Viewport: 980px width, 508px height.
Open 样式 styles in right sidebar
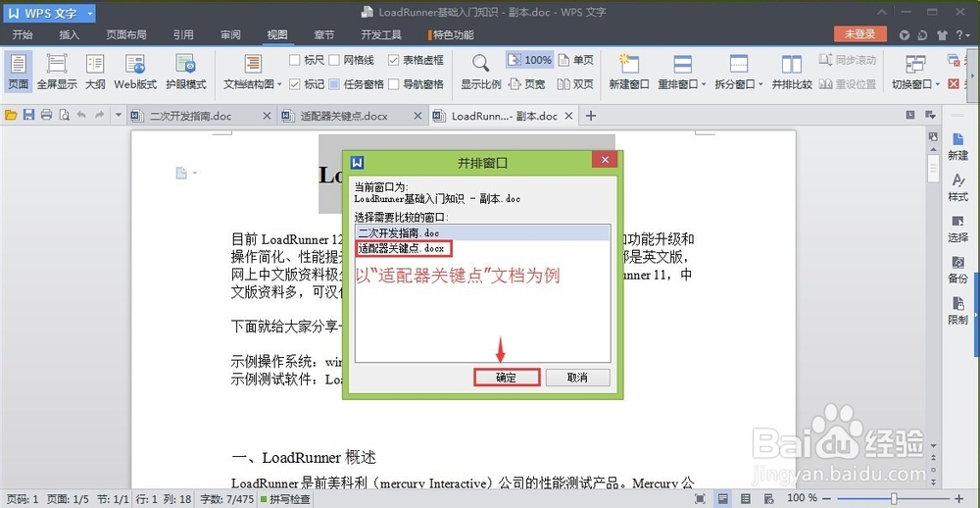click(x=957, y=187)
